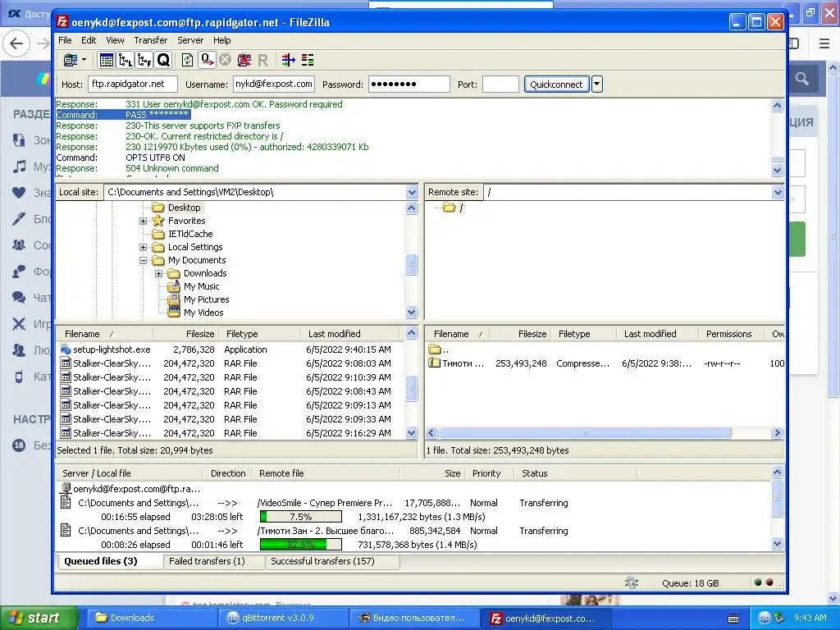This screenshot has width=840, height=630.
Task: Click the remote file list horizontal scrollbar
Action: [584, 433]
